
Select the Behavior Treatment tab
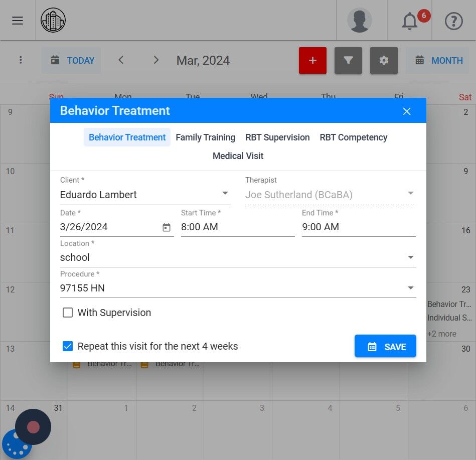(127, 137)
